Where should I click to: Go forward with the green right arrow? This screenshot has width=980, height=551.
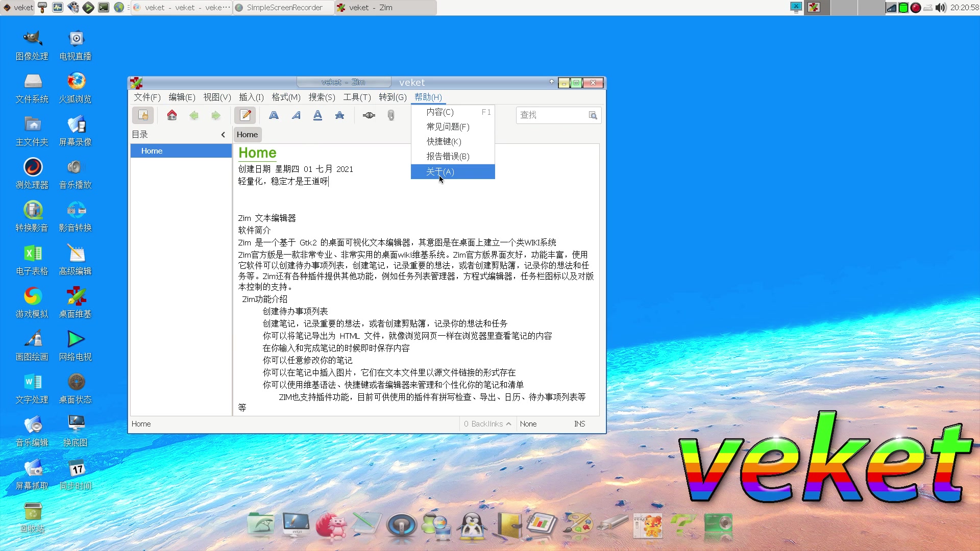(216, 115)
